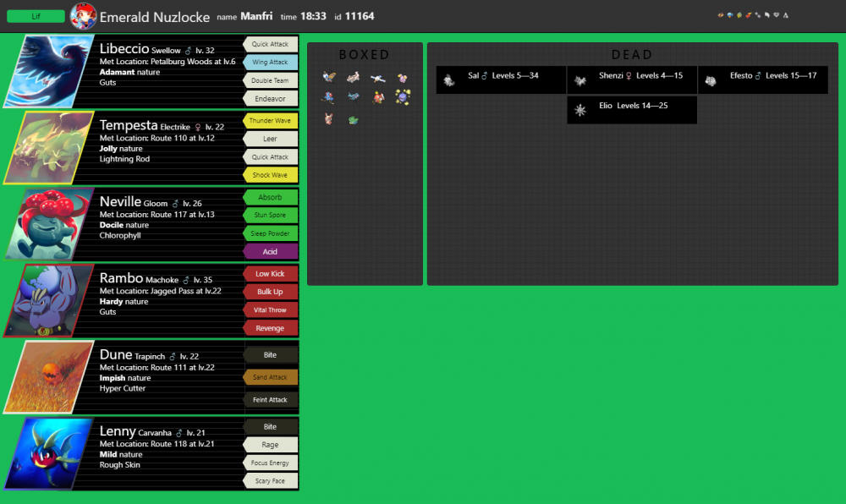846x504 pixels.
Task: Click the green Lif badge in header
Action: pos(36,16)
